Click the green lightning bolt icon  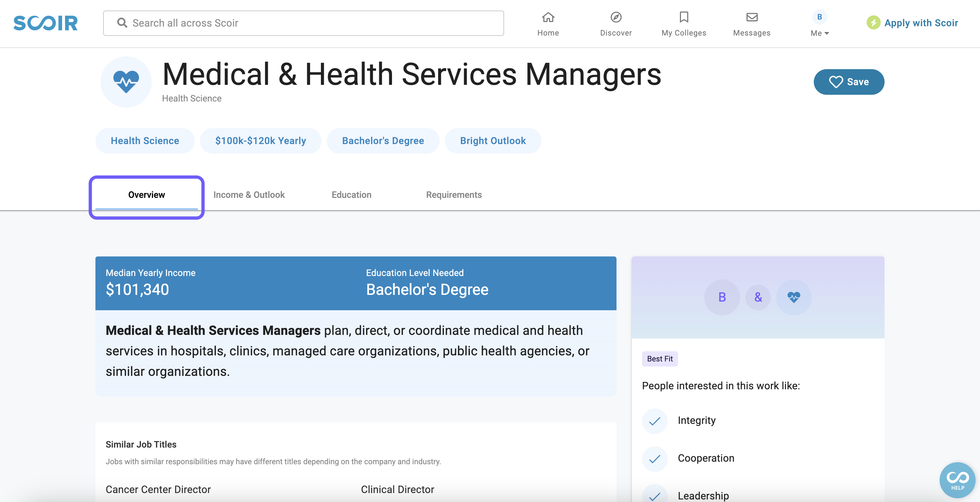coord(873,23)
